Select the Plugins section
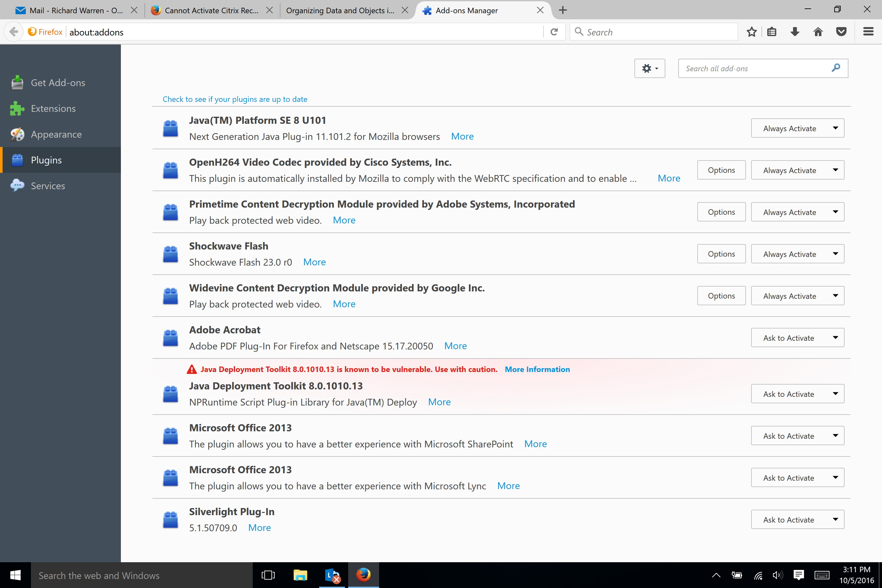Viewport: 882px width, 588px height. [60, 160]
